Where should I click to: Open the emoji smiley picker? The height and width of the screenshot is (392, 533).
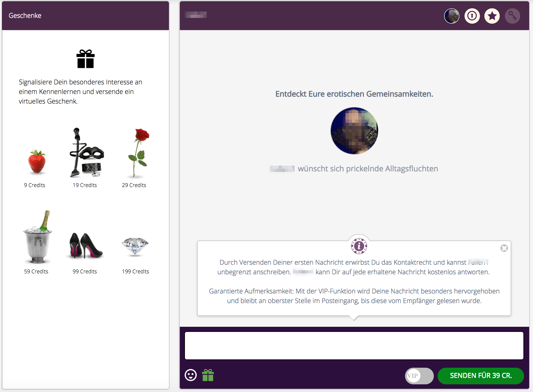click(191, 375)
